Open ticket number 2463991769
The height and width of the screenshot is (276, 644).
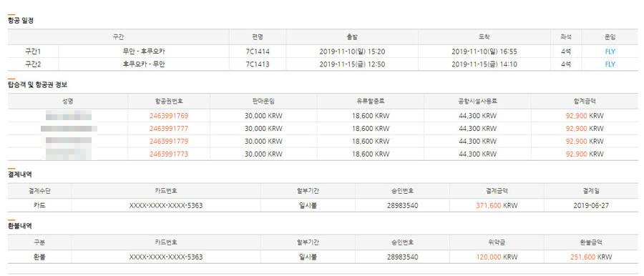(169, 116)
